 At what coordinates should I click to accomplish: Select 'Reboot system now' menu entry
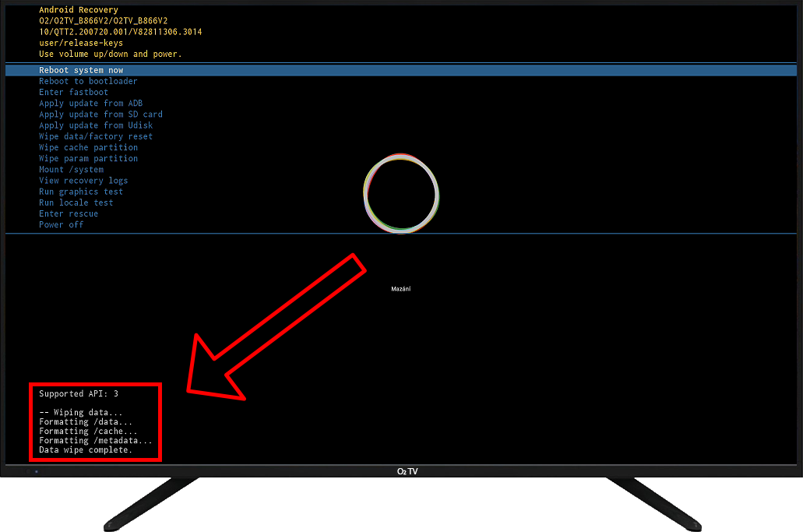pyautogui.click(x=81, y=70)
